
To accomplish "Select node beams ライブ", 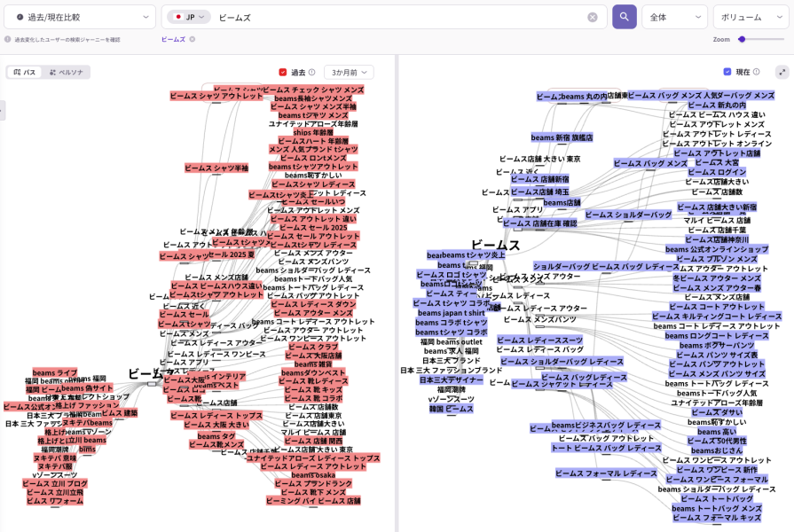I will click(55, 372).
